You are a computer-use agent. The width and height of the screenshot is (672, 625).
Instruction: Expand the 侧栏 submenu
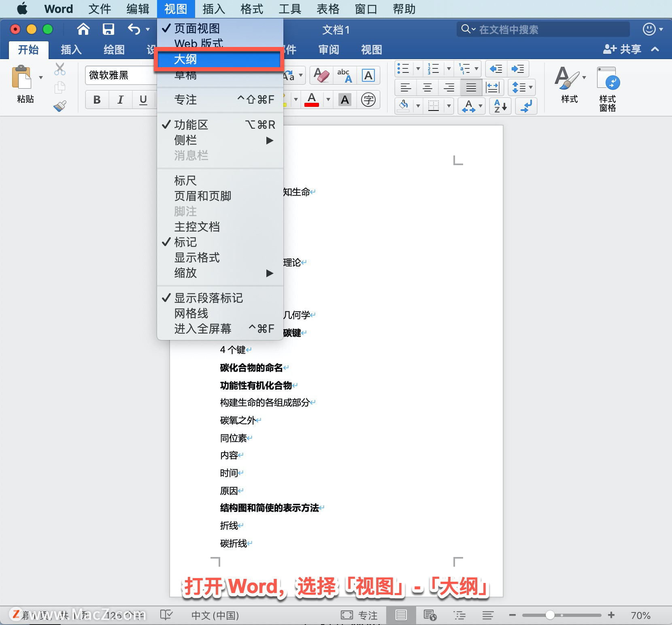point(220,140)
